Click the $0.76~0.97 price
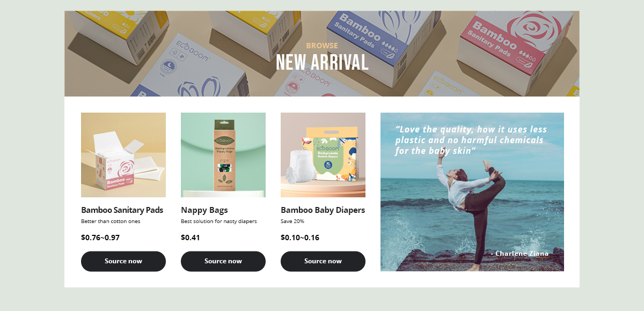The width and height of the screenshot is (644, 311). [100, 238]
